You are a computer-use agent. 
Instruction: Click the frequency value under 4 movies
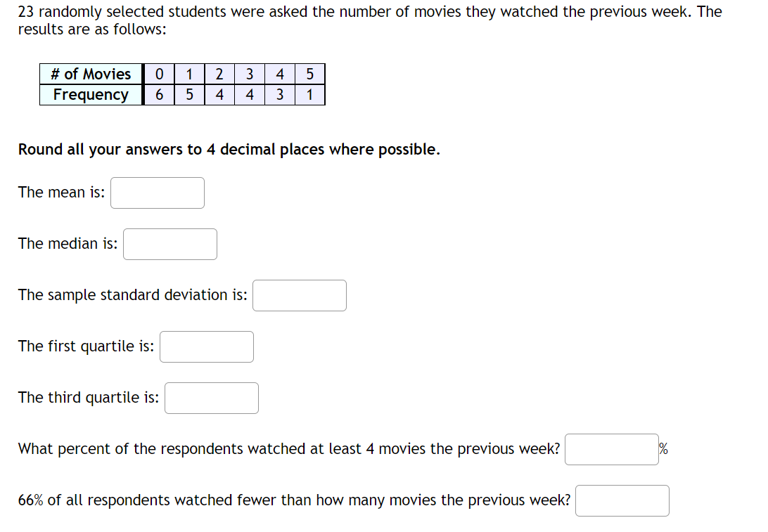(280, 94)
